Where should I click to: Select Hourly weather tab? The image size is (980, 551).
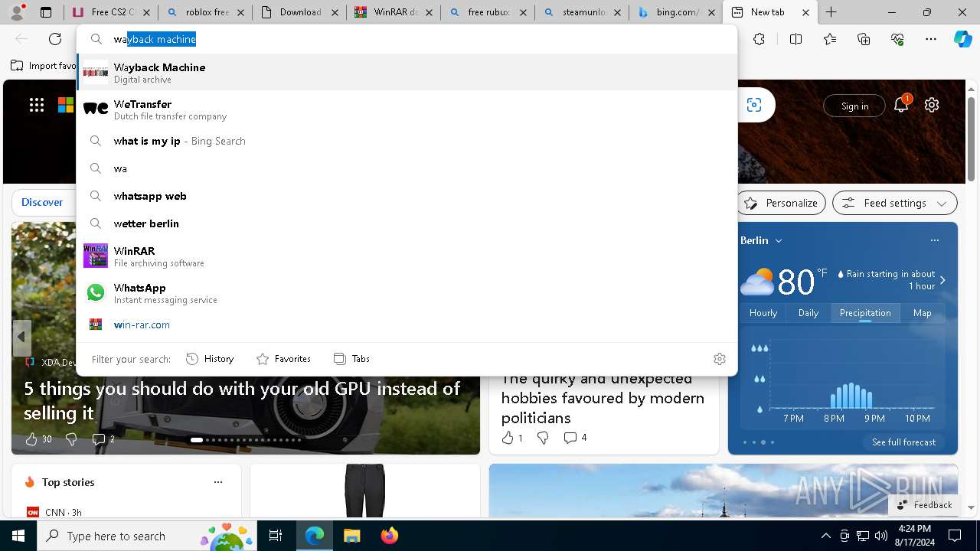pyautogui.click(x=763, y=313)
